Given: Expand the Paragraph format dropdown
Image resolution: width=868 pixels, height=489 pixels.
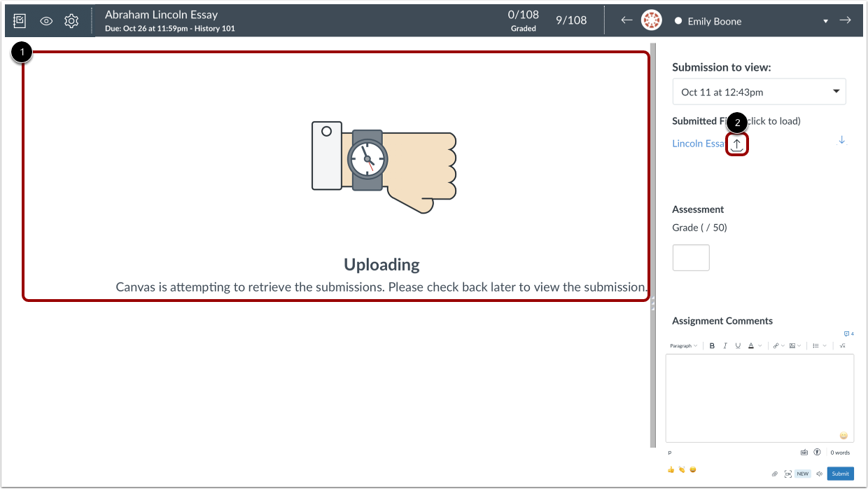Looking at the screenshot, I should pos(683,345).
